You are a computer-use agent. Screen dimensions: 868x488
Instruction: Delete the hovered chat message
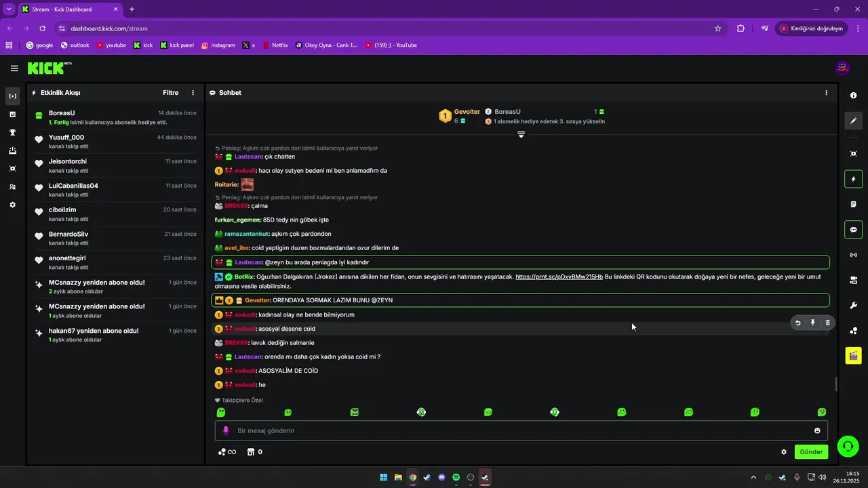827,323
